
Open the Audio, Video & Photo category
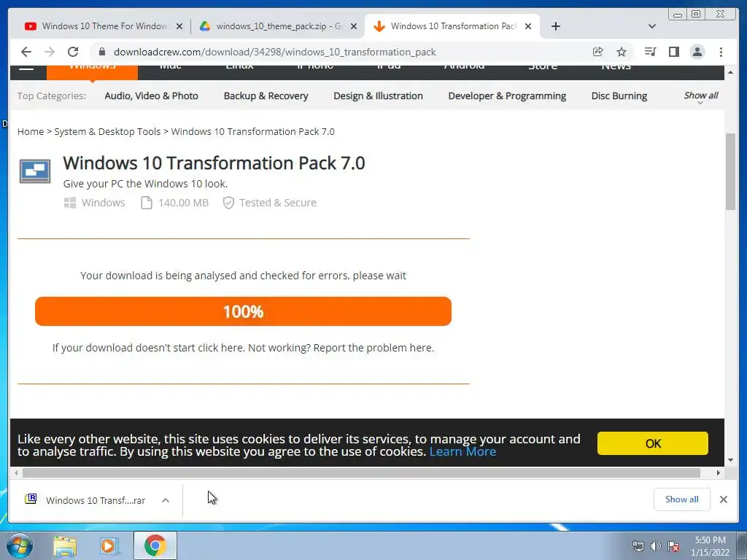tap(152, 96)
